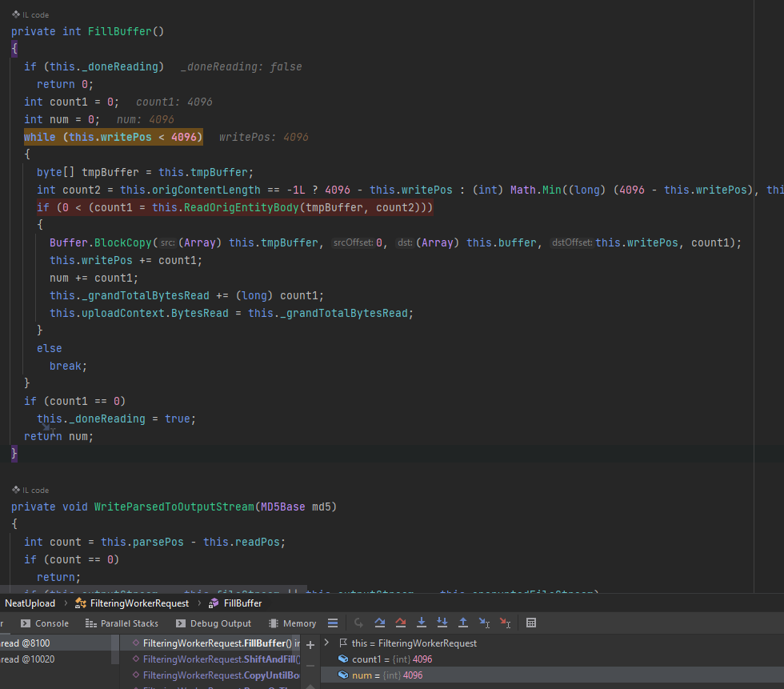Select FilteringWorkerRequest in the breadcrumb bar

click(139, 603)
